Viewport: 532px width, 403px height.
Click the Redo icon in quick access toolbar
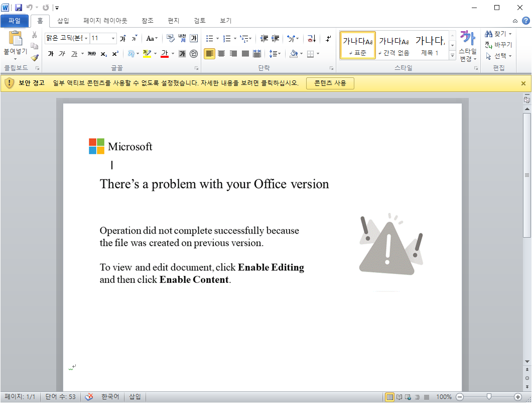click(x=46, y=8)
